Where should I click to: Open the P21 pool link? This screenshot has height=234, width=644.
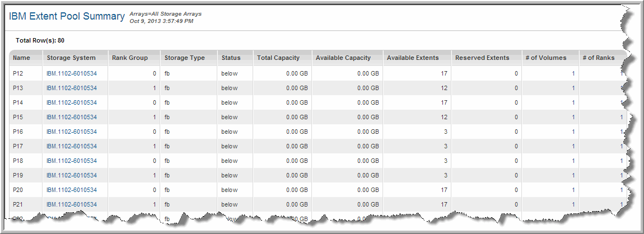(x=17, y=204)
